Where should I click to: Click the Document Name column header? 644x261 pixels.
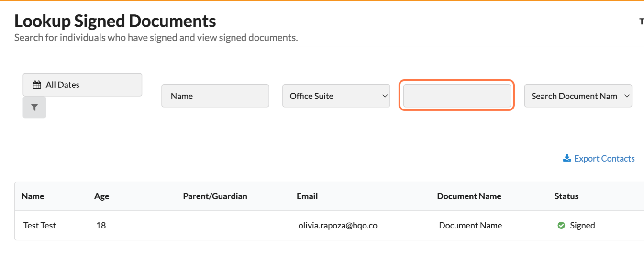coord(469,196)
